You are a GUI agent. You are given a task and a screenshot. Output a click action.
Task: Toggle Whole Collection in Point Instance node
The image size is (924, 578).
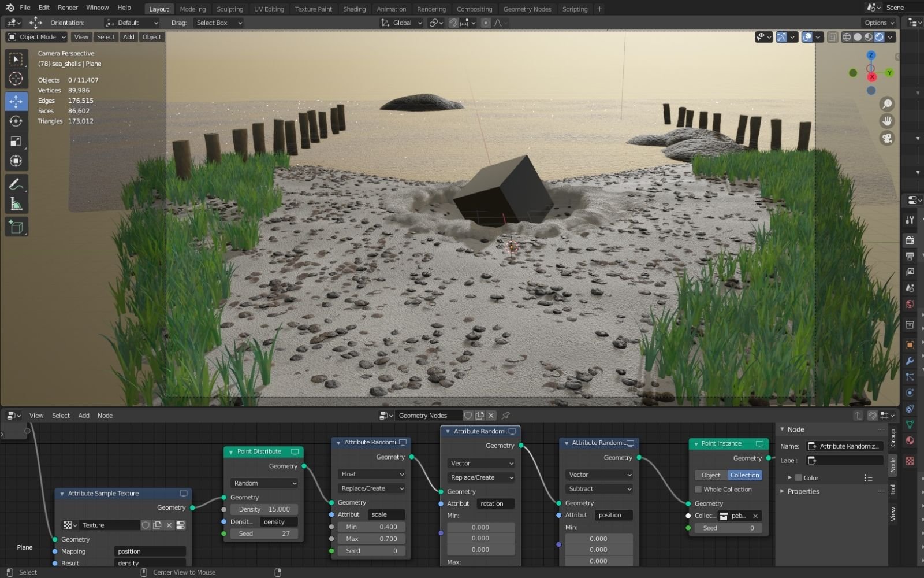pyautogui.click(x=698, y=489)
